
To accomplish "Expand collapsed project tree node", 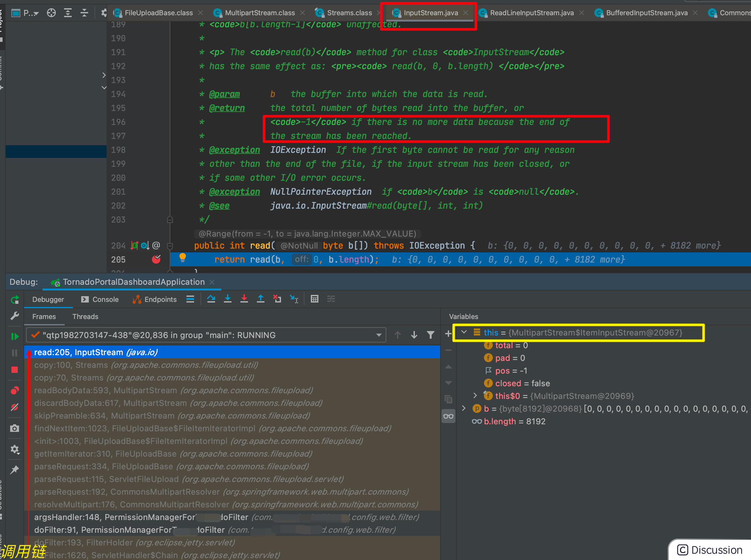I will (x=104, y=75).
